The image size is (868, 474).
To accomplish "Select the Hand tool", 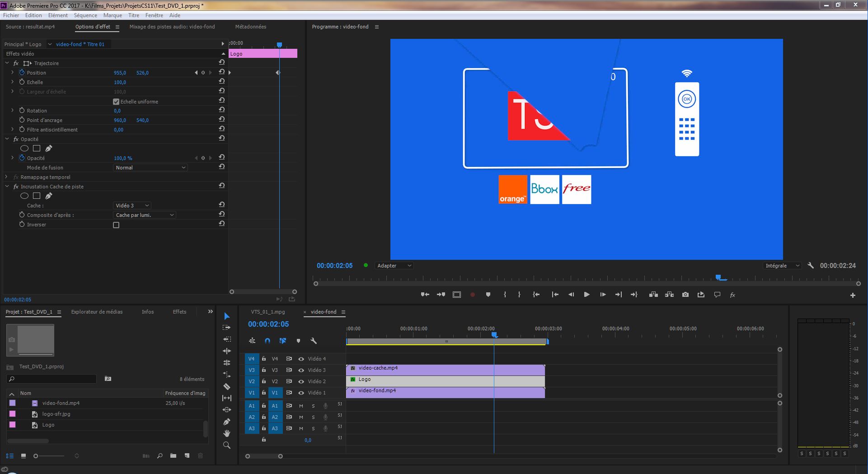I will click(227, 433).
